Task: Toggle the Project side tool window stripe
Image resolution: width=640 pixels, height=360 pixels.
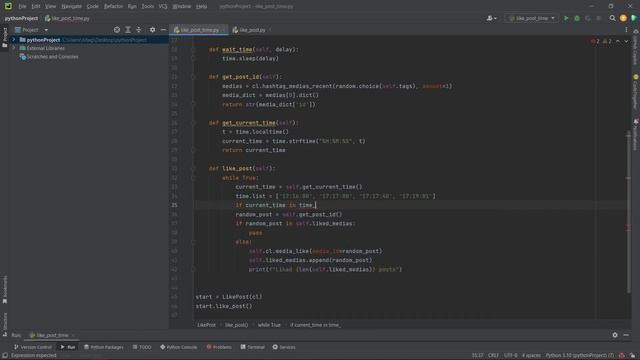Action: click(x=5, y=38)
